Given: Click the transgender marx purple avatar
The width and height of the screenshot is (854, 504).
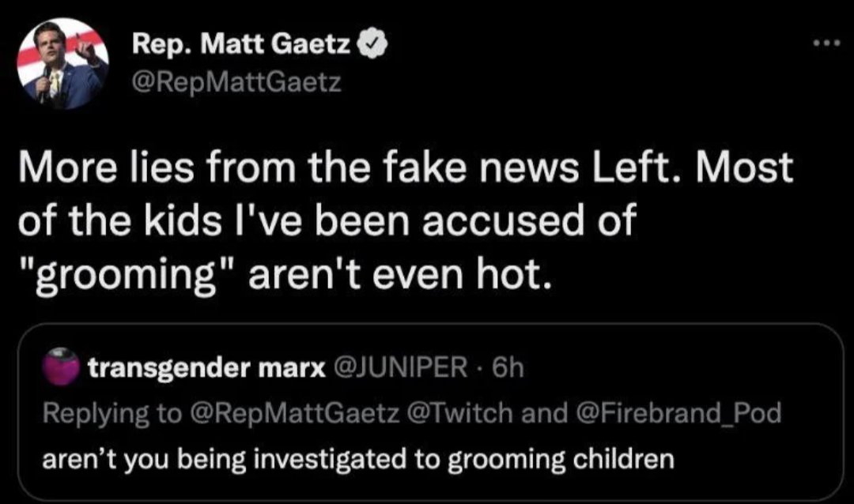Looking at the screenshot, I should click(x=60, y=367).
